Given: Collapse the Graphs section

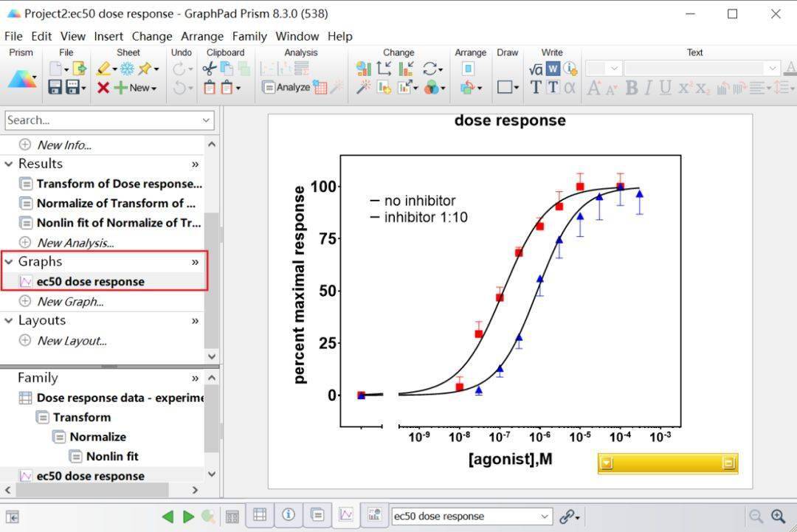Looking at the screenshot, I should (9, 261).
